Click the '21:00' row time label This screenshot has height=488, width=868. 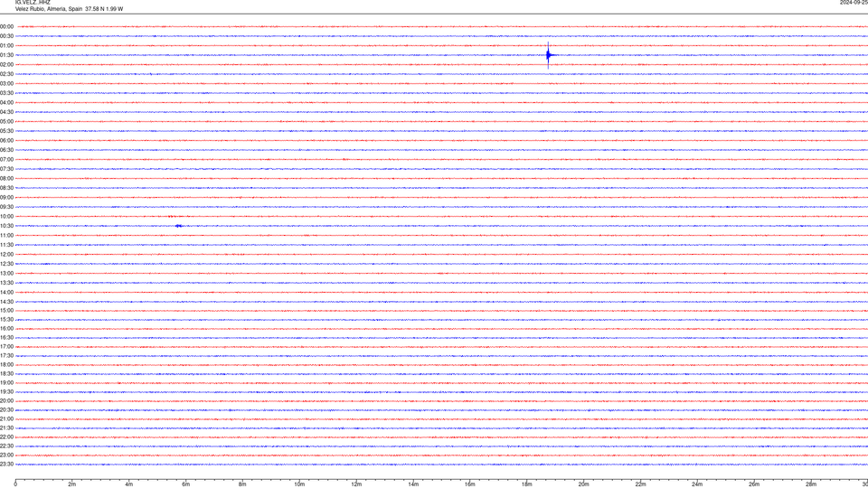(6, 419)
